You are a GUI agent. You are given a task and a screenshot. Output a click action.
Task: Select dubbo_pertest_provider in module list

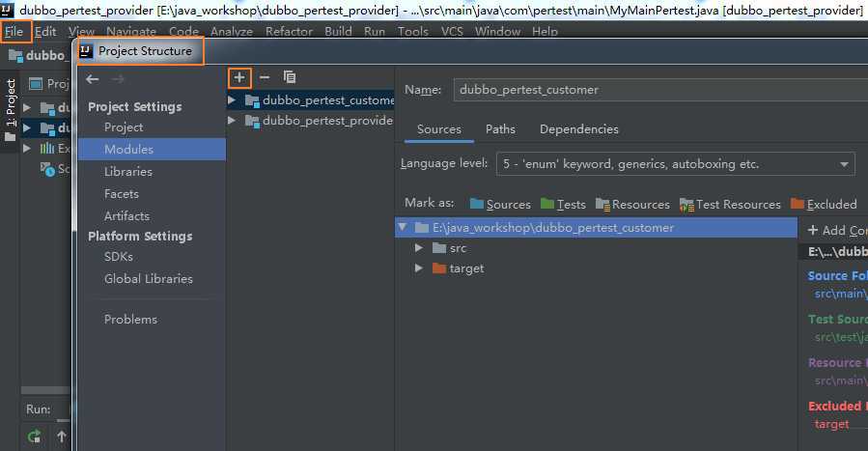coord(311,120)
